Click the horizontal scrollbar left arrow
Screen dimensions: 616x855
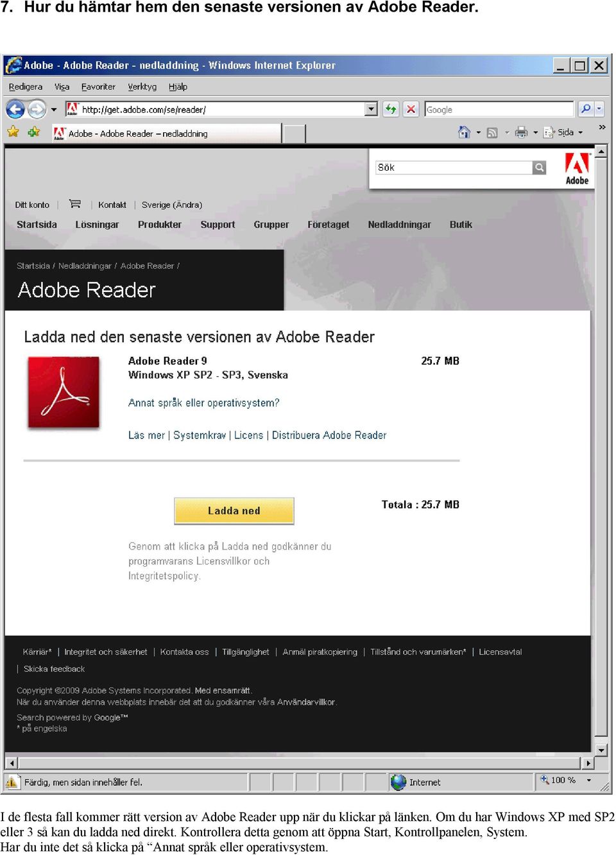pos(12,763)
